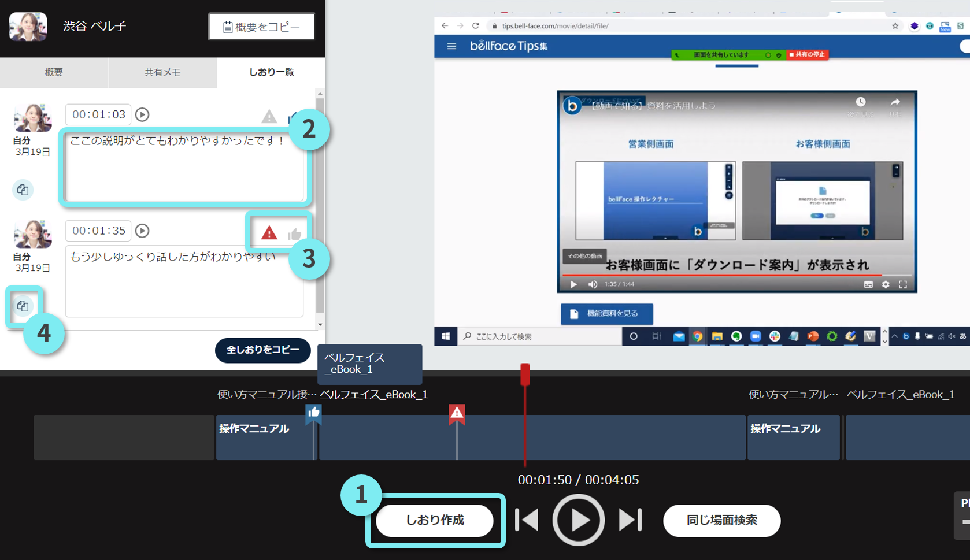Click 渋谷 ベルチ profile avatar
The height and width of the screenshot is (560, 970).
[28, 27]
